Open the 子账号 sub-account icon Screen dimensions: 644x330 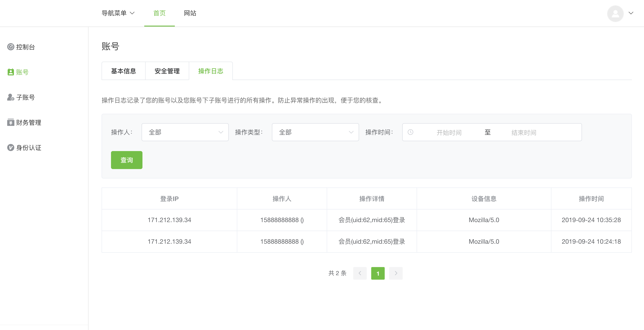pos(11,97)
